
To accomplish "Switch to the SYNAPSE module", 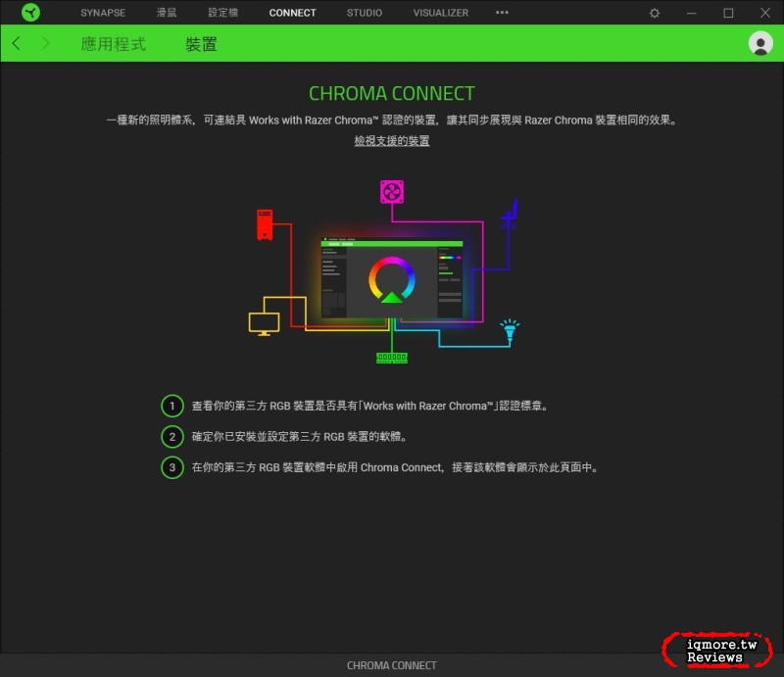I will click(102, 13).
